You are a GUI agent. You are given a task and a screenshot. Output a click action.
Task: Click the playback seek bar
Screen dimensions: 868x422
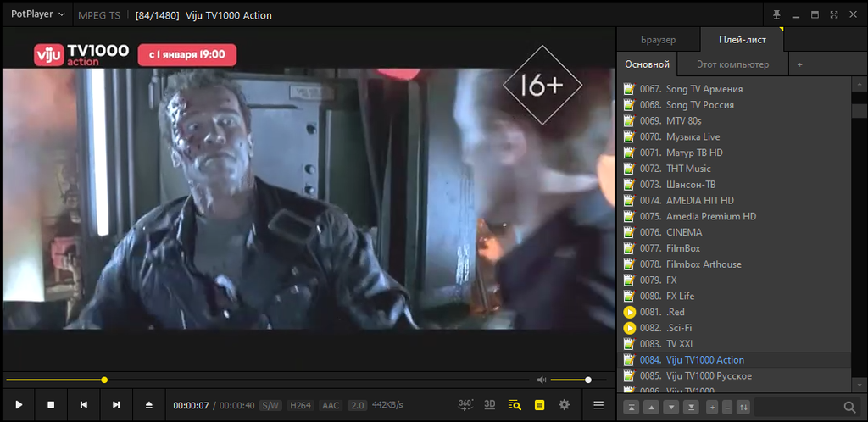pyautogui.click(x=267, y=380)
